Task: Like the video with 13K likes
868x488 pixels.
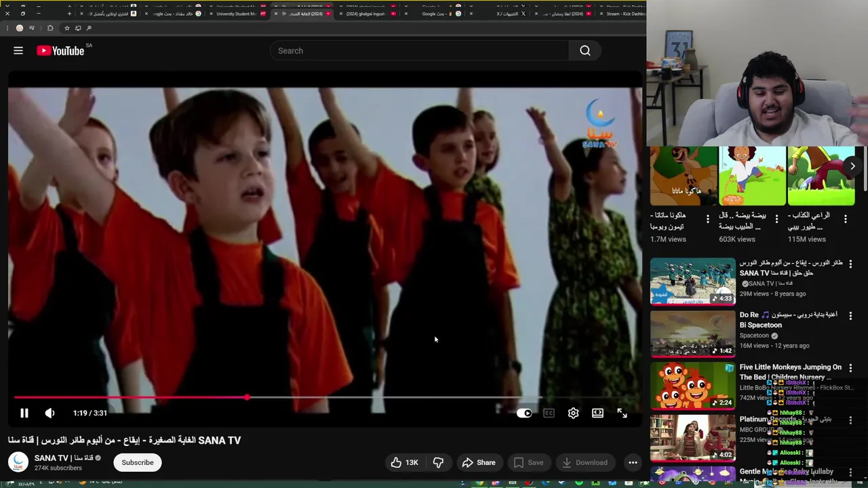Action: [x=403, y=462]
